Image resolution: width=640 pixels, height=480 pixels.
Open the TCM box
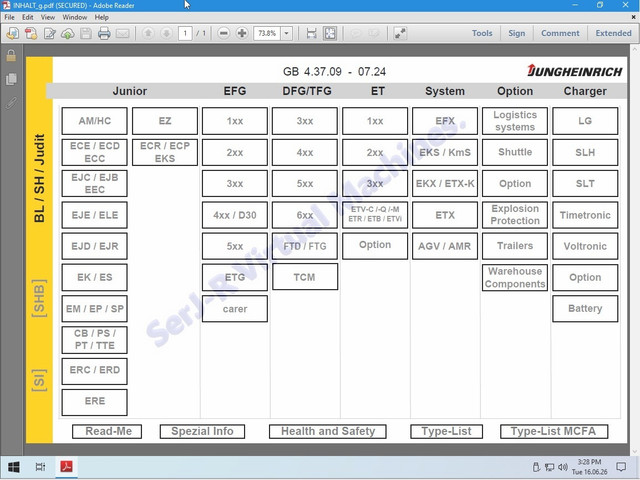(x=305, y=277)
